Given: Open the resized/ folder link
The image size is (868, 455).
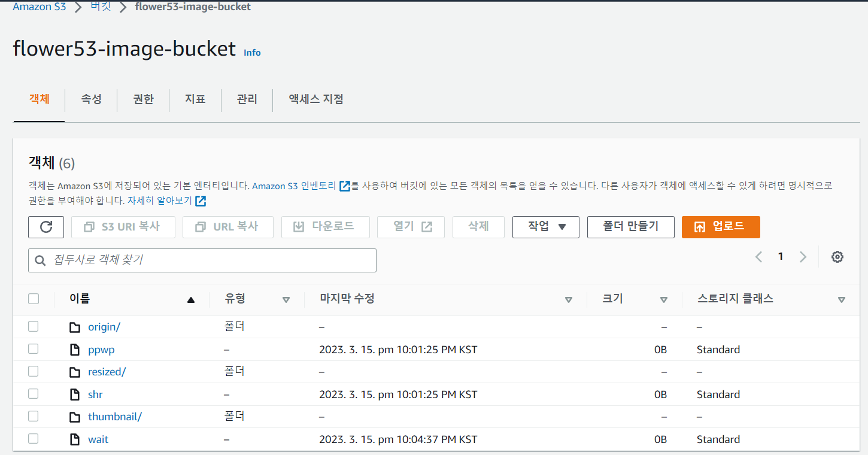Looking at the screenshot, I should click(x=107, y=372).
